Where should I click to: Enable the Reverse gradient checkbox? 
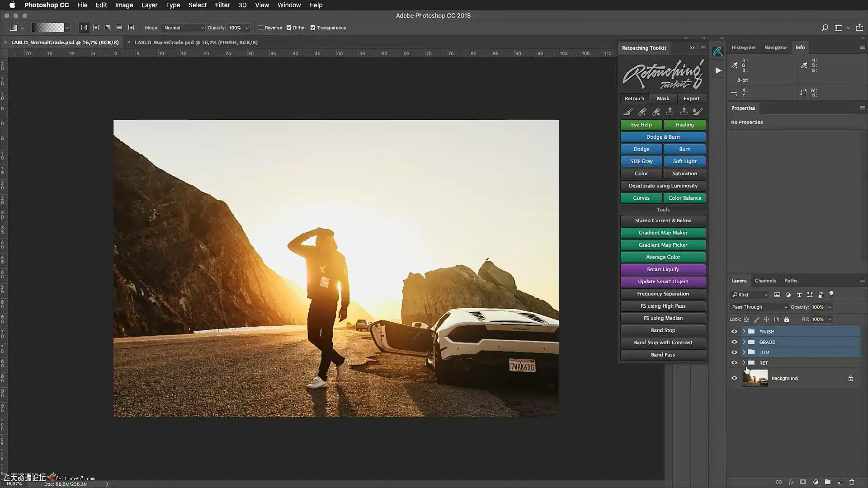click(261, 28)
